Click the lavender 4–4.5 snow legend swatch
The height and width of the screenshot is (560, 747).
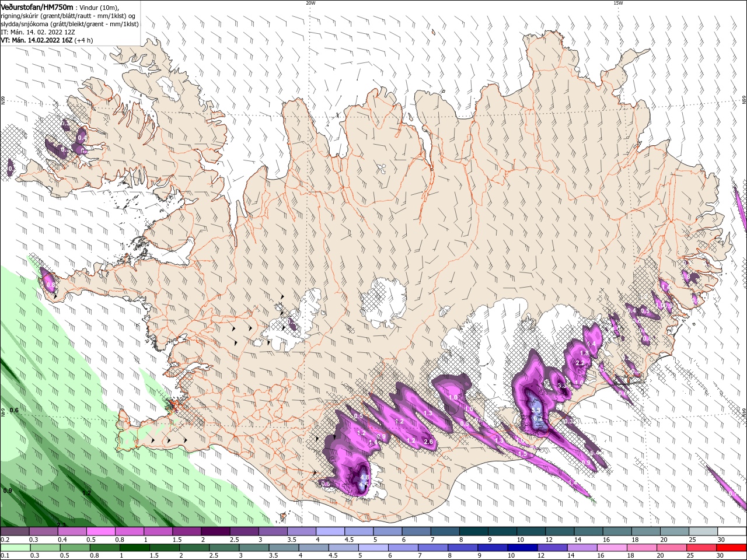[x=329, y=531]
